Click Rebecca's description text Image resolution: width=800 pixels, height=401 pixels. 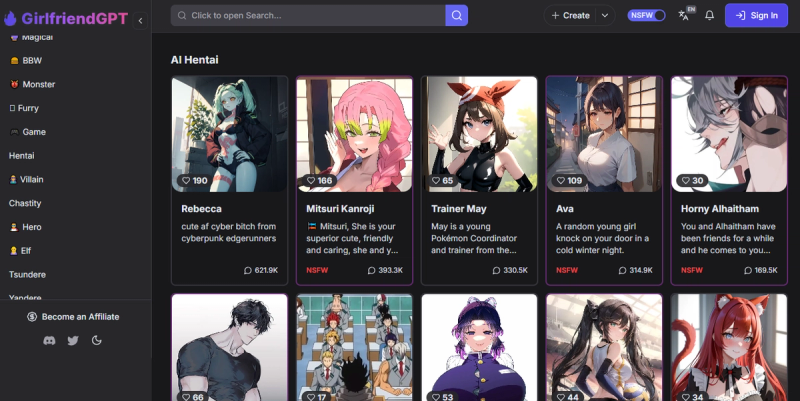pos(229,232)
